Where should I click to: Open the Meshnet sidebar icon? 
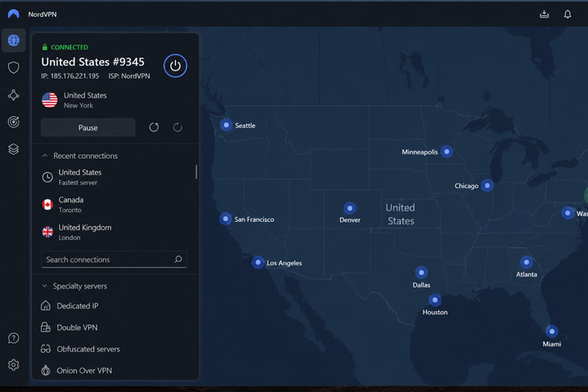[14, 95]
